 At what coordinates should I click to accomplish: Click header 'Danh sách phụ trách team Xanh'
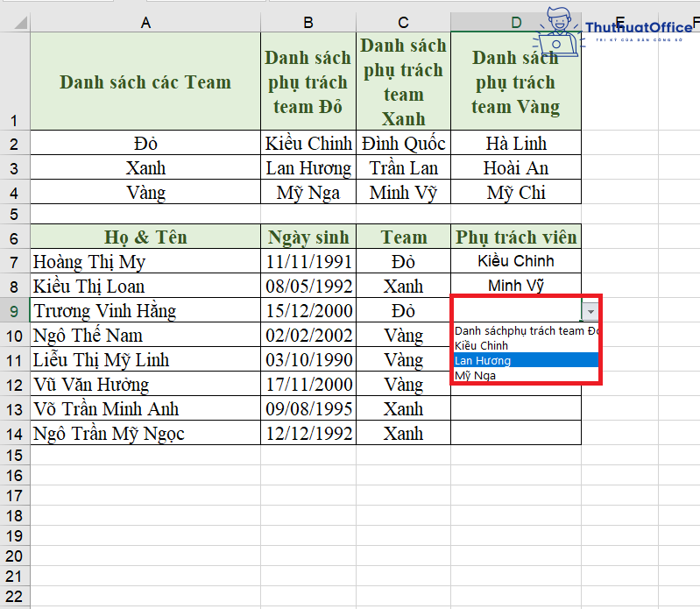coord(403,81)
